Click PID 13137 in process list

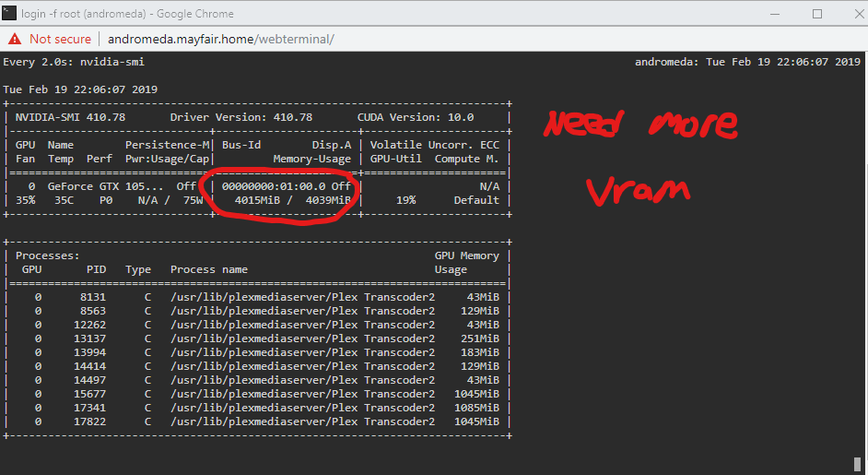pyautogui.click(x=89, y=338)
